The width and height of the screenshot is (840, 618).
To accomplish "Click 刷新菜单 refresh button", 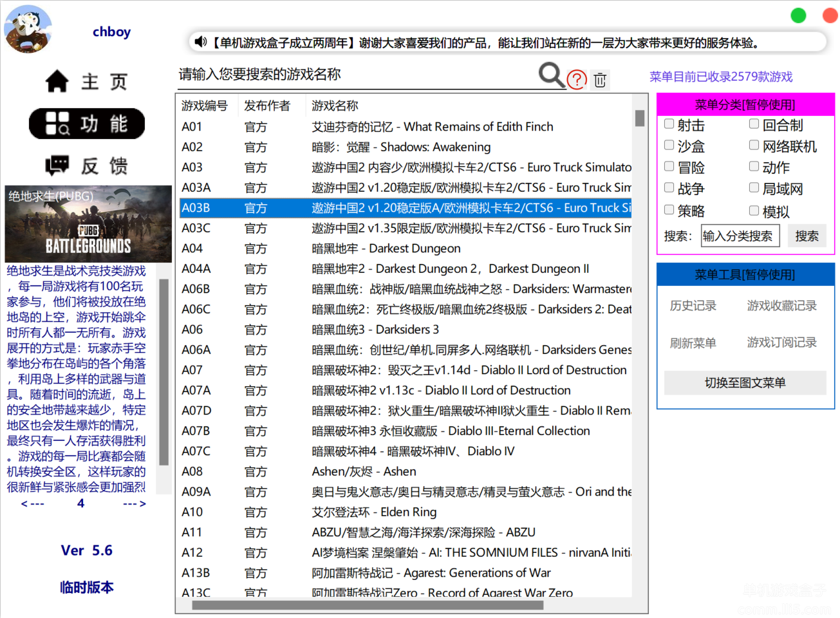I will point(693,343).
